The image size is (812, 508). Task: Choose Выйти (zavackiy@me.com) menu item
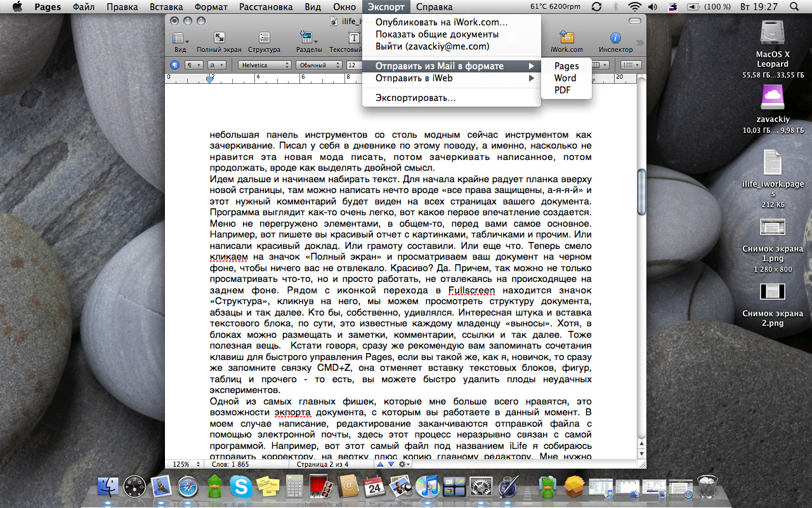click(452, 46)
